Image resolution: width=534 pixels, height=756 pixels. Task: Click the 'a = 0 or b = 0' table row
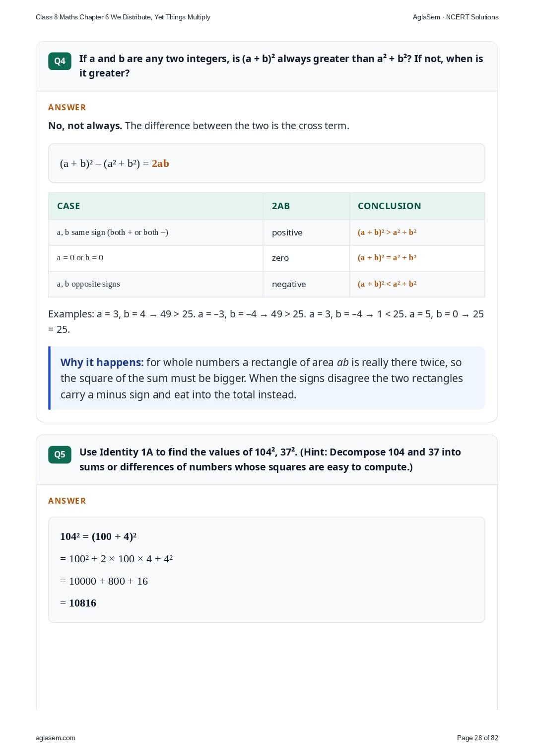pos(267,258)
